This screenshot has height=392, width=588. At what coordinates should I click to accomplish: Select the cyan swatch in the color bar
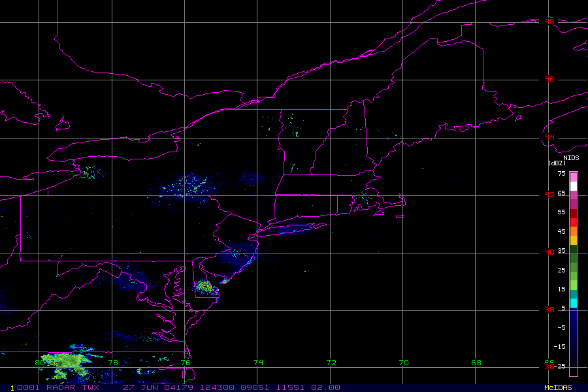click(x=574, y=303)
